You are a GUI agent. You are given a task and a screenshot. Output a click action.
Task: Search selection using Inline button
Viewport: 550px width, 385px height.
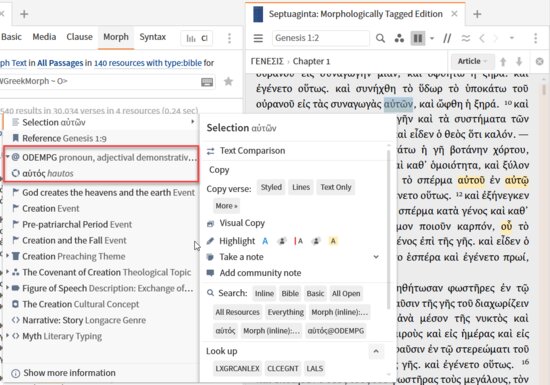(x=264, y=293)
